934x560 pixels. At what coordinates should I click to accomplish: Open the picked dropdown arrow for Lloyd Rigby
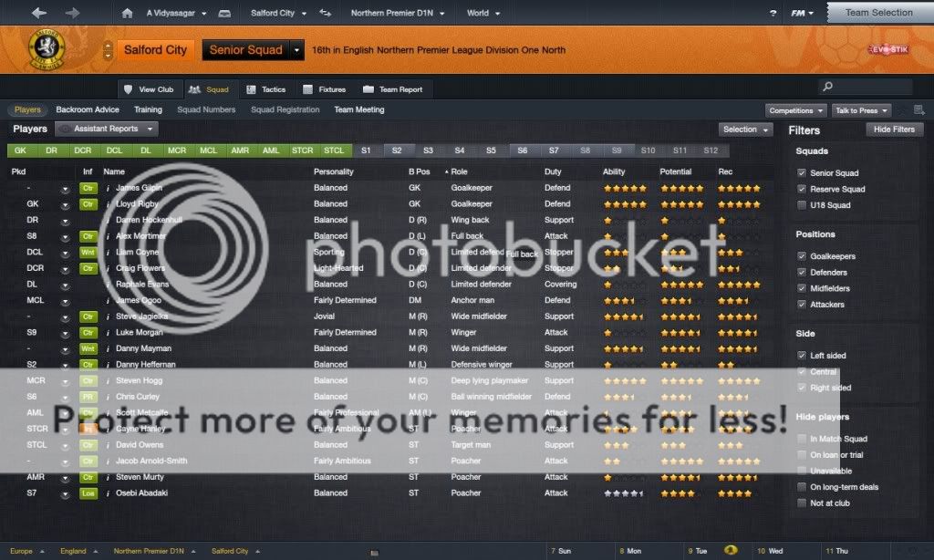pyautogui.click(x=65, y=205)
